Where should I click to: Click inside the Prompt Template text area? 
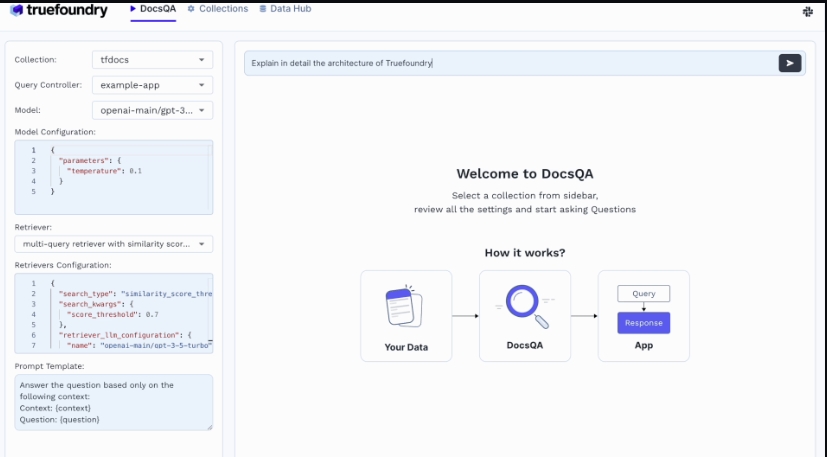[113, 402]
